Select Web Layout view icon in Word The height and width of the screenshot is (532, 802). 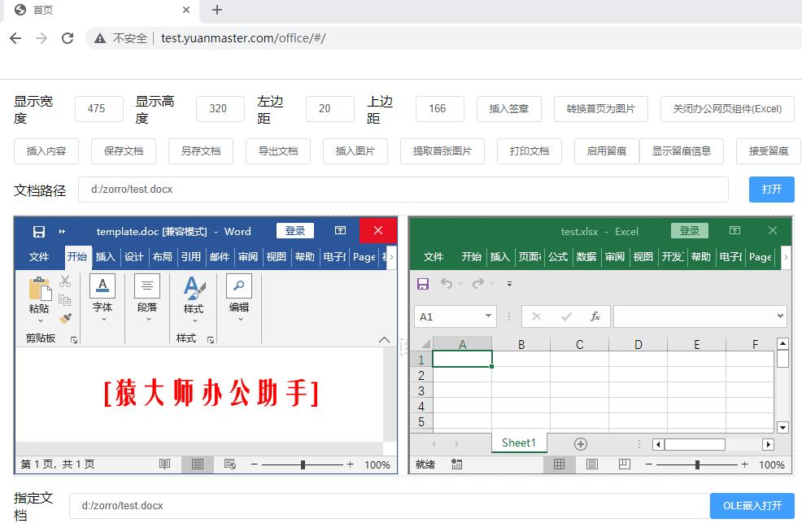[x=230, y=464]
